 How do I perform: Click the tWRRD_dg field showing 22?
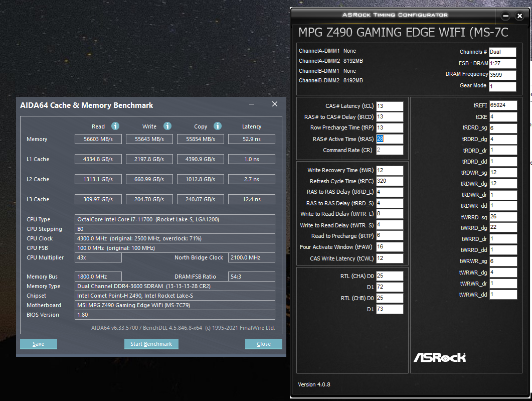(x=503, y=227)
